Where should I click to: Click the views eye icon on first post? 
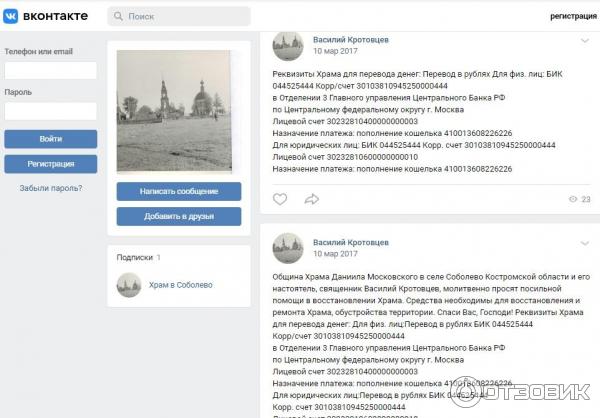[x=573, y=199]
